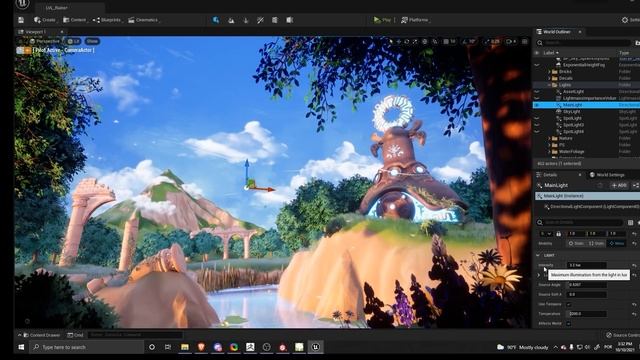Expand the Decals folder
The height and width of the screenshot is (360, 640).
(549, 78)
